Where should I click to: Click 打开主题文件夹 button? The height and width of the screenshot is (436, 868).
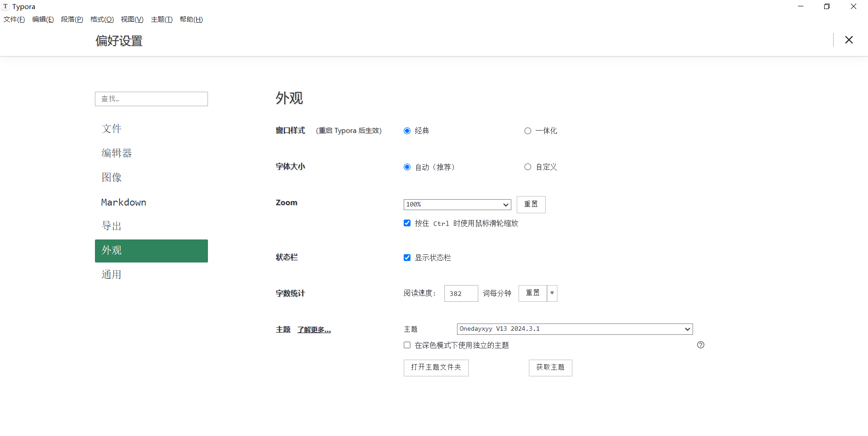436,368
